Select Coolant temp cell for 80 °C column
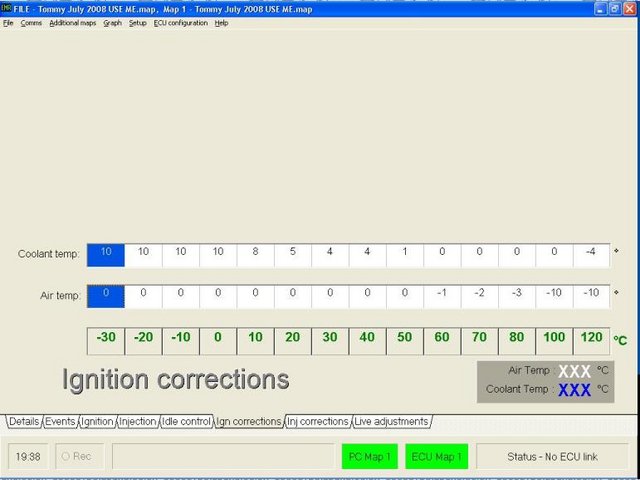 pos(517,255)
